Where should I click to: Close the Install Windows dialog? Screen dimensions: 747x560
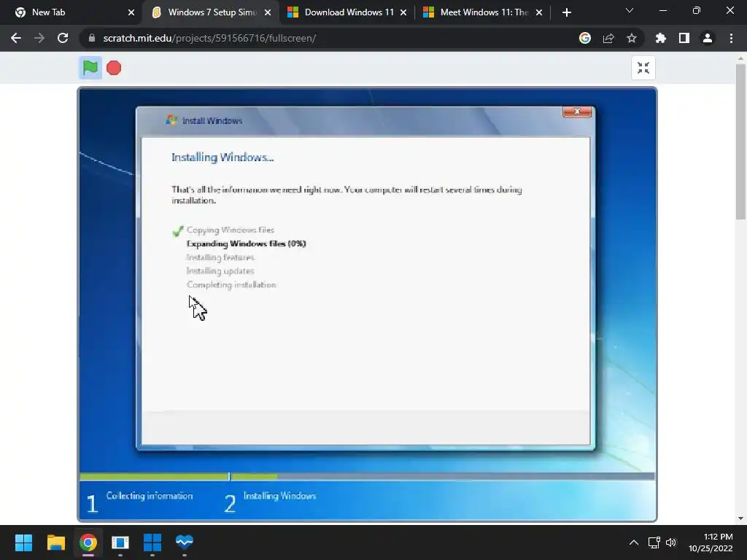click(x=577, y=112)
